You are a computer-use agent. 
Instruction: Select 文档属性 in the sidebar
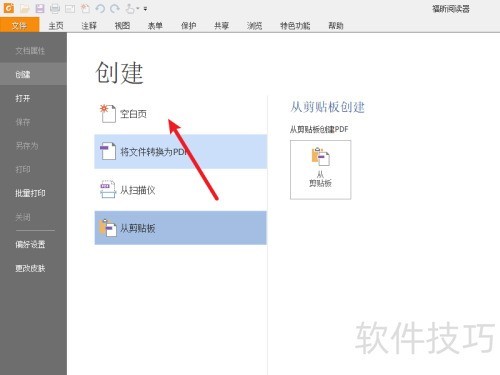pos(33,51)
